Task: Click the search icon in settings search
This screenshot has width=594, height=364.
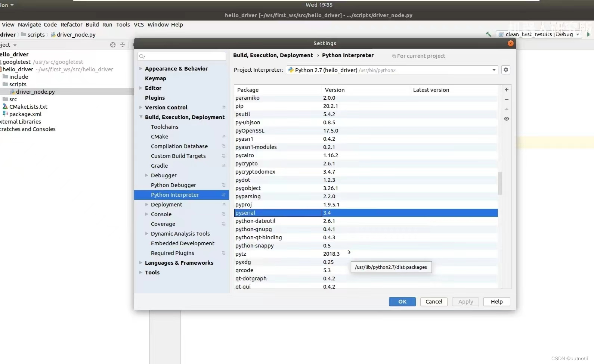Action: click(142, 56)
